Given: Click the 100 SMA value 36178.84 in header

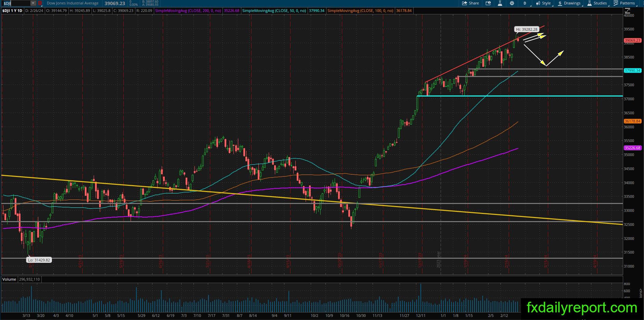Looking at the screenshot, I should click(404, 11).
